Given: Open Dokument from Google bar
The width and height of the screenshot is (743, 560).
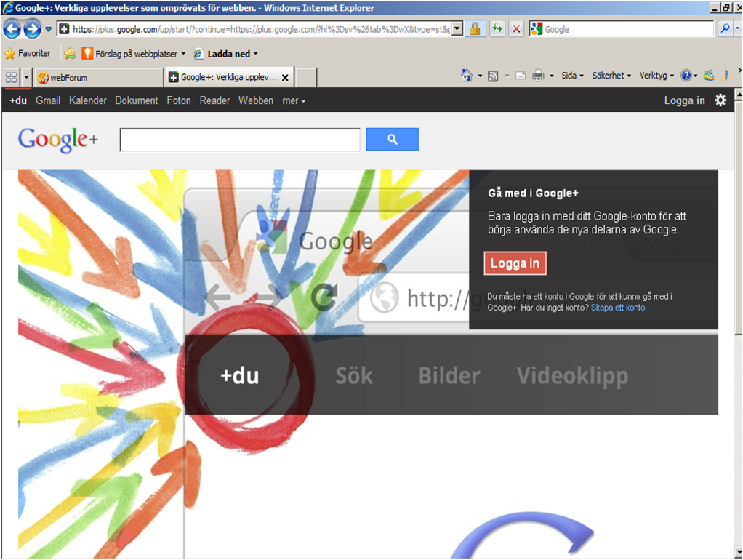Looking at the screenshot, I should [137, 100].
